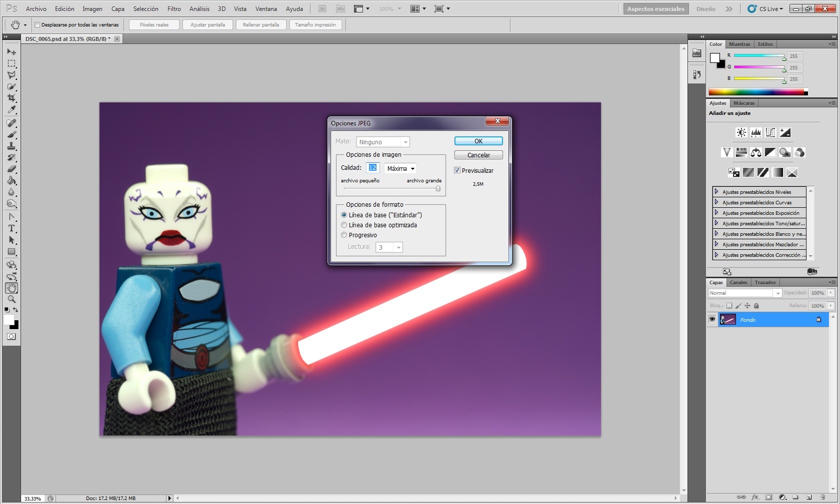Select Línea de base optimizada option

344,225
